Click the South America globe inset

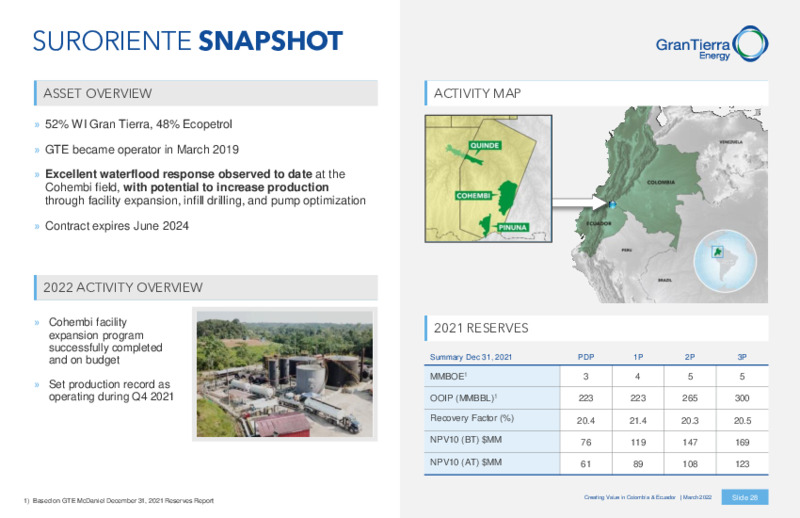point(725,261)
